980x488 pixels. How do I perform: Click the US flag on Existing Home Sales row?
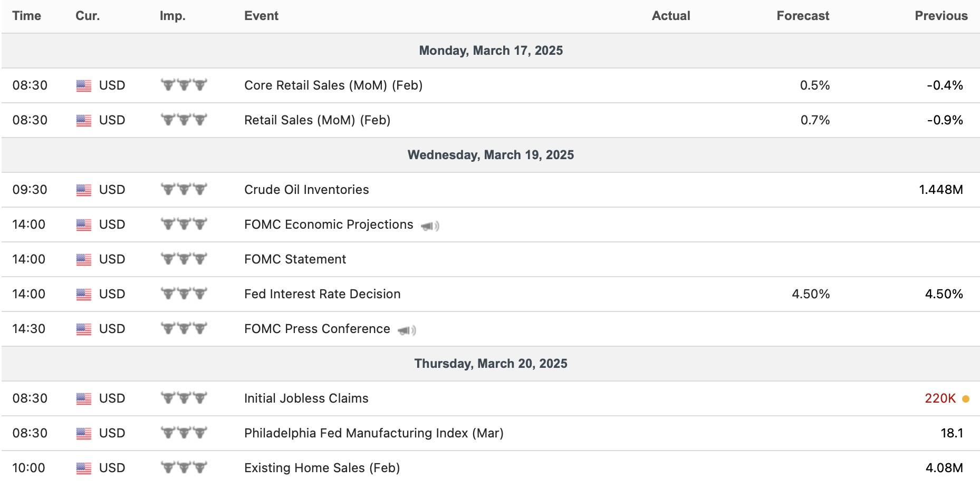(x=84, y=469)
